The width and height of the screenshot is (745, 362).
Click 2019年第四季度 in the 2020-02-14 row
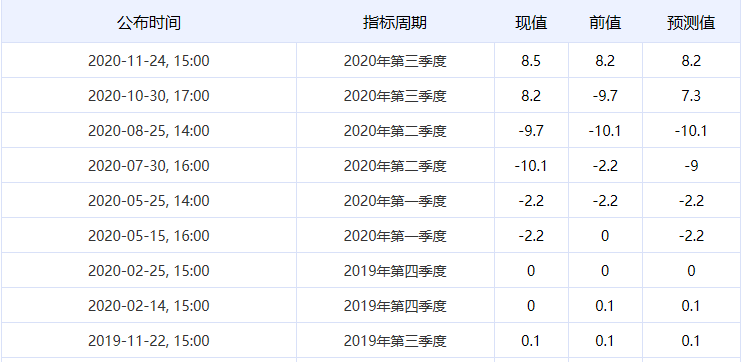coord(395,305)
